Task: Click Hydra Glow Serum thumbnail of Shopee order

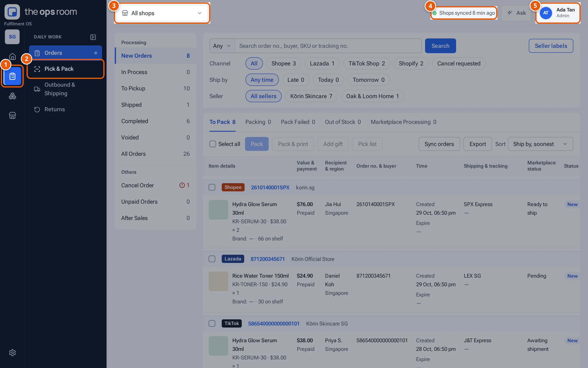Action: pos(218,210)
